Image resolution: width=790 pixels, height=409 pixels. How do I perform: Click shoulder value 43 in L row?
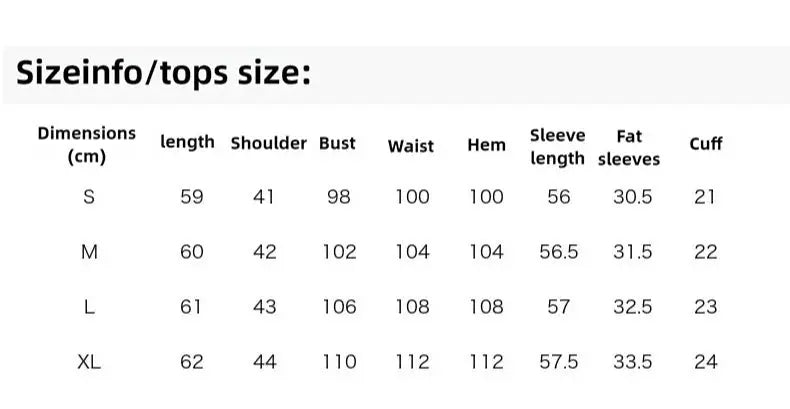[265, 306]
